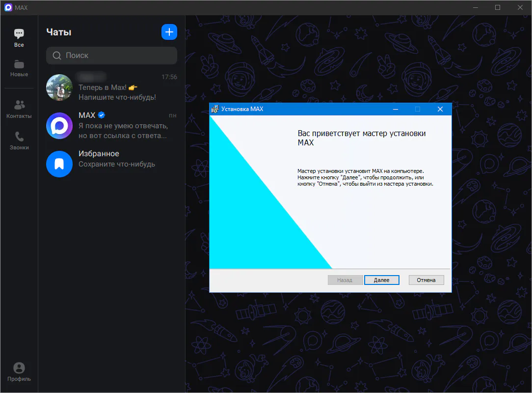The image size is (532, 393).
Task: Click the magnifier icon in search field
Action: pos(57,56)
